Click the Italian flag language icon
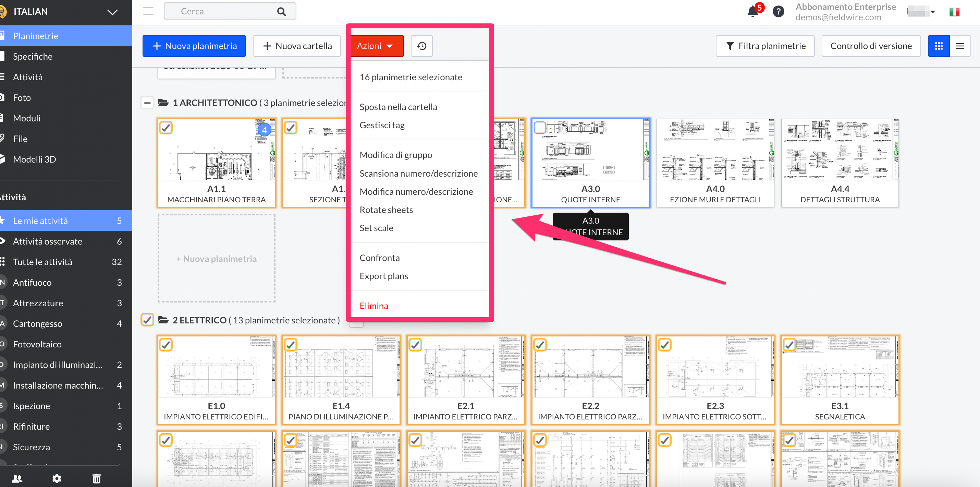 click(954, 12)
